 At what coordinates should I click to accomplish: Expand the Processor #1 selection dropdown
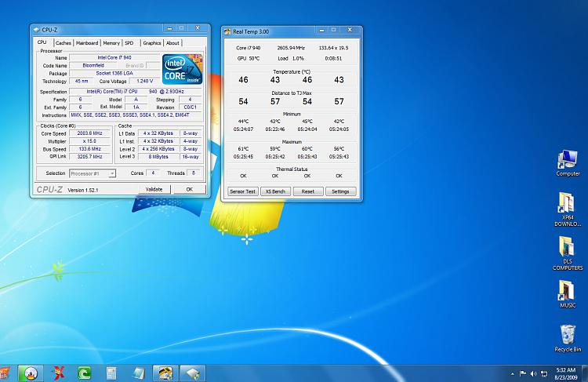click(x=112, y=173)
